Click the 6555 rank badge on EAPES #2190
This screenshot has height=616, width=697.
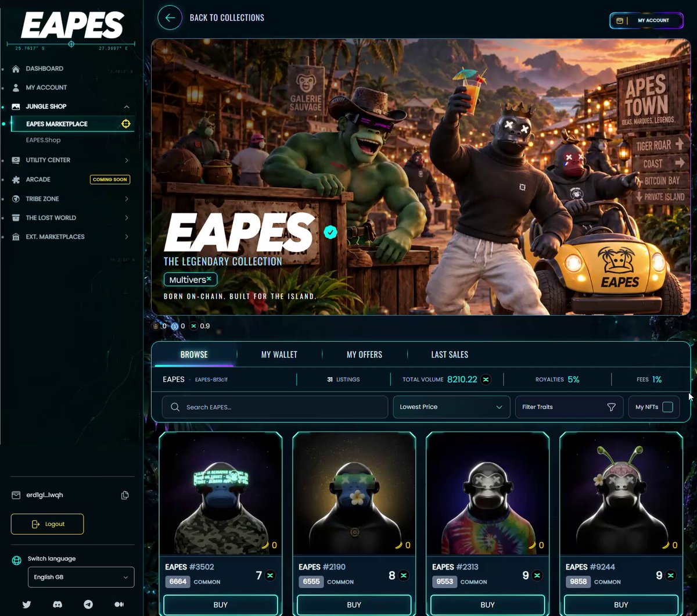[311, 582]
